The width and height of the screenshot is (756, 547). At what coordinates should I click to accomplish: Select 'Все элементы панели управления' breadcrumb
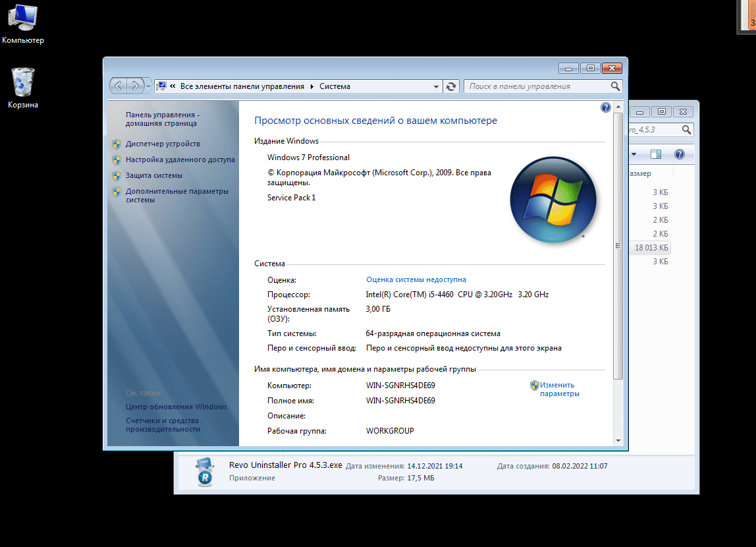[x=242, y=86]
